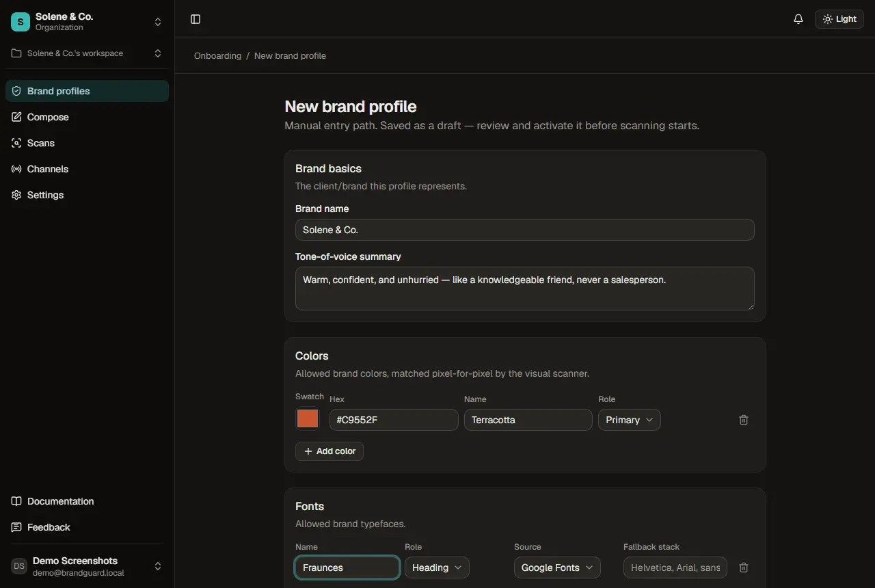Open the Documentation link
This screenshot has width=875, height=588.
pos(87,501)
